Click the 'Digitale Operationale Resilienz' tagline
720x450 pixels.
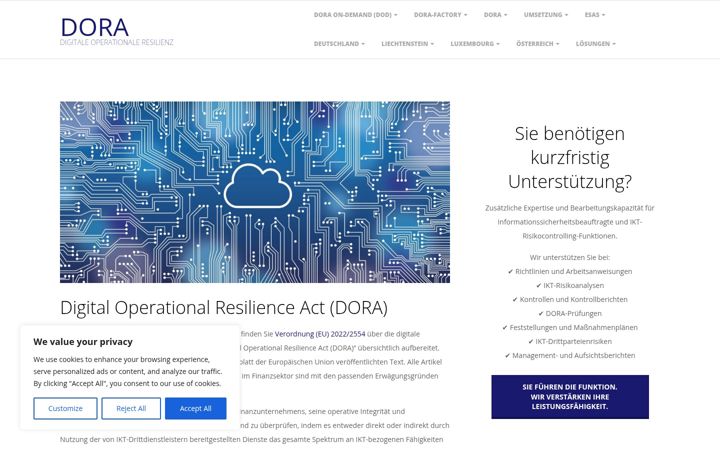pos(117,42)
